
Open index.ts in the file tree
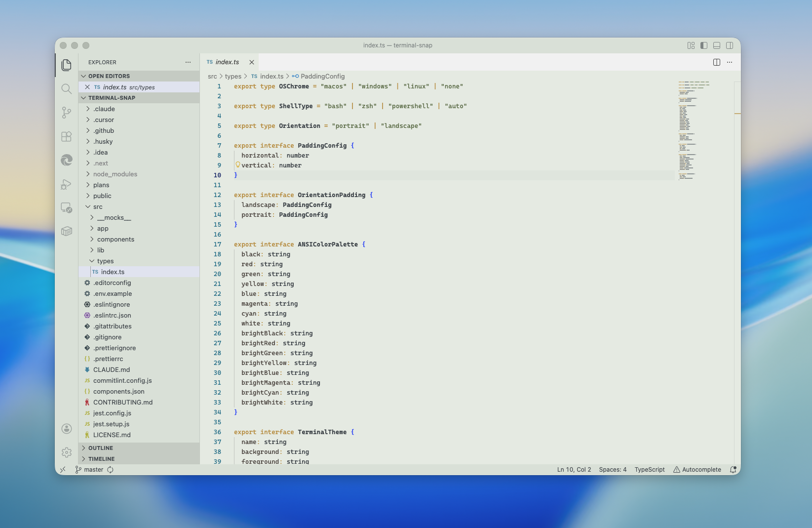139,272
